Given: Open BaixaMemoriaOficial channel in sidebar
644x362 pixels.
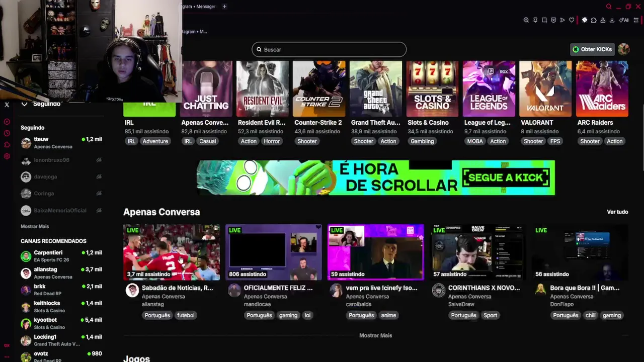Looking at the screenshot, I should pyautogui.click(x=61, y=210).
